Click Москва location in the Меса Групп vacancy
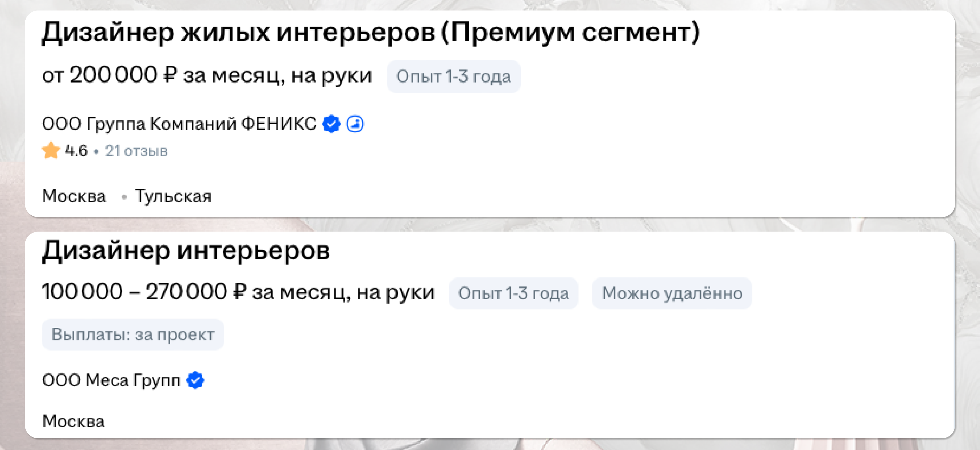This screenshot has width=980, height=450. click(73, 422)
